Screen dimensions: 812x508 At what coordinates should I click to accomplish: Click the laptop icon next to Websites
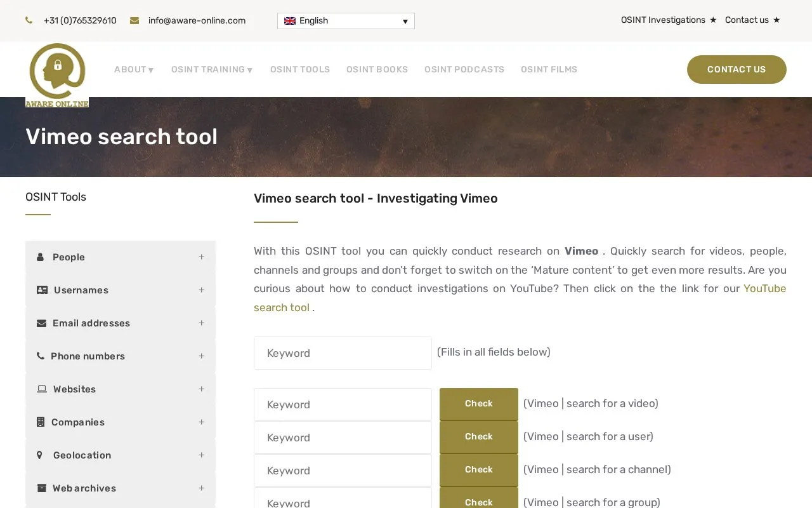(x=42, y=389)
